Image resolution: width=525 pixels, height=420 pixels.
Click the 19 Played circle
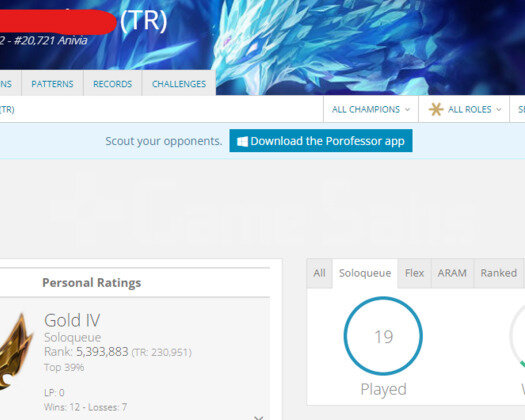coord(383,336)
